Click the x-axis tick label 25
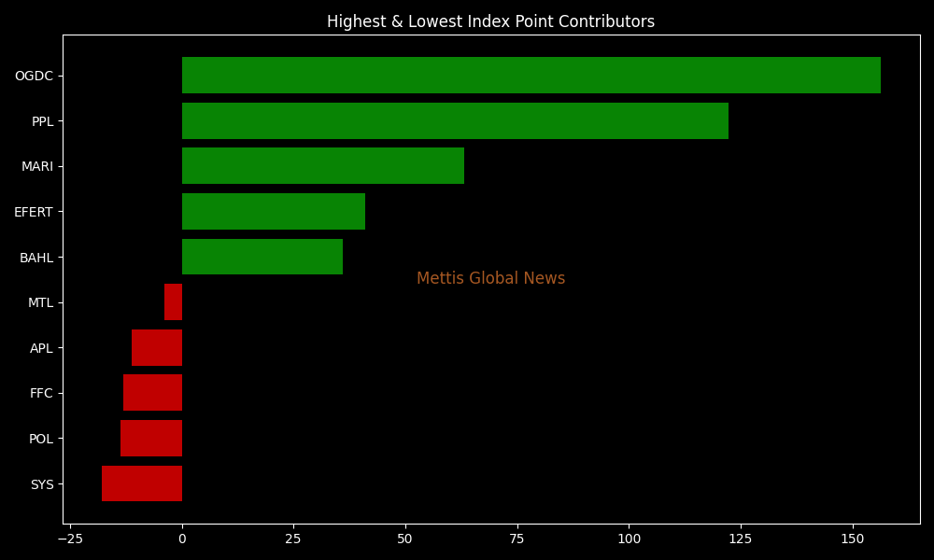 tap(293, 539)
